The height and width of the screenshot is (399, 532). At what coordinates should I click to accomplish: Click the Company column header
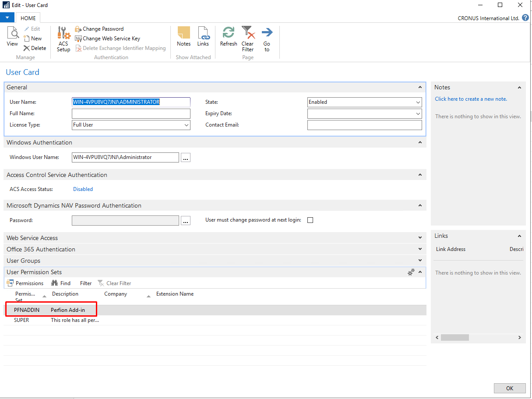(116, 294)
